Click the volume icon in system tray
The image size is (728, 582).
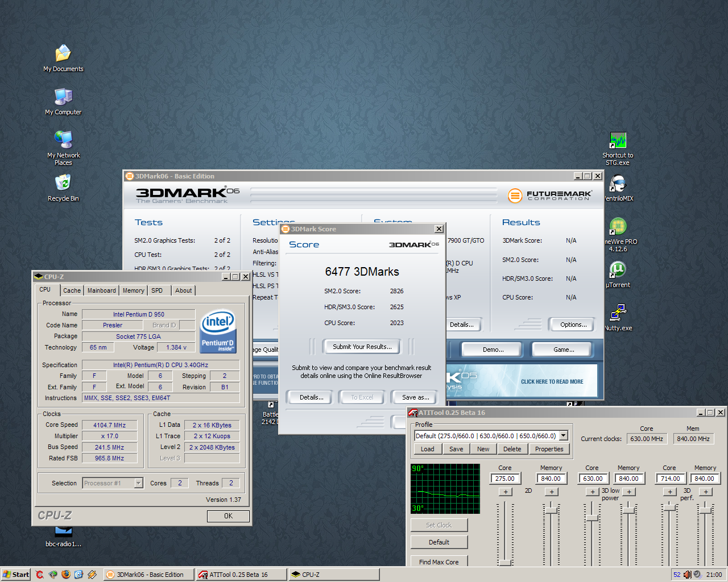(x=687, y=575)
